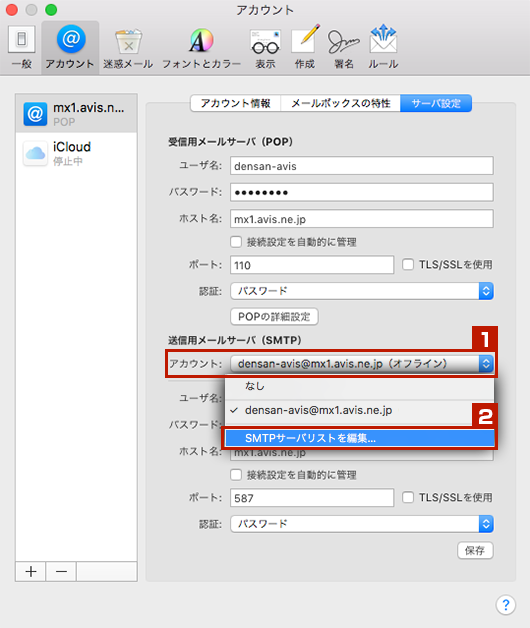Expand the POP 認証 password dropdown

coord(362,291)
